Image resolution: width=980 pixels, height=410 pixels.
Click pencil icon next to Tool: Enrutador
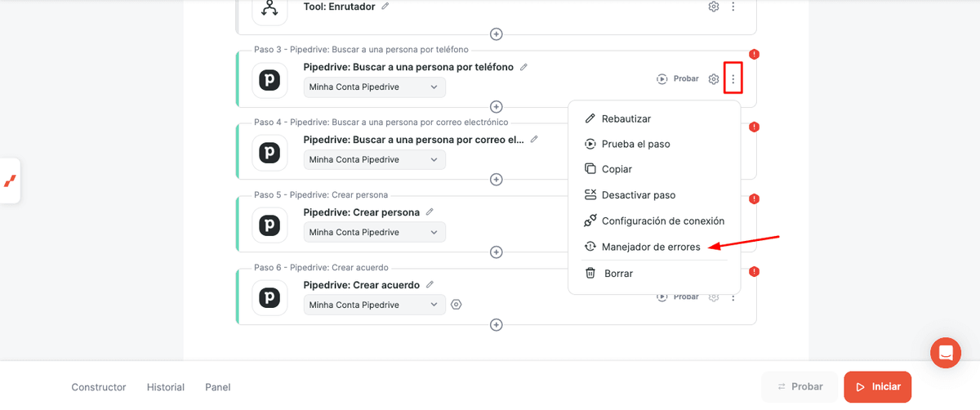(385, 7)
